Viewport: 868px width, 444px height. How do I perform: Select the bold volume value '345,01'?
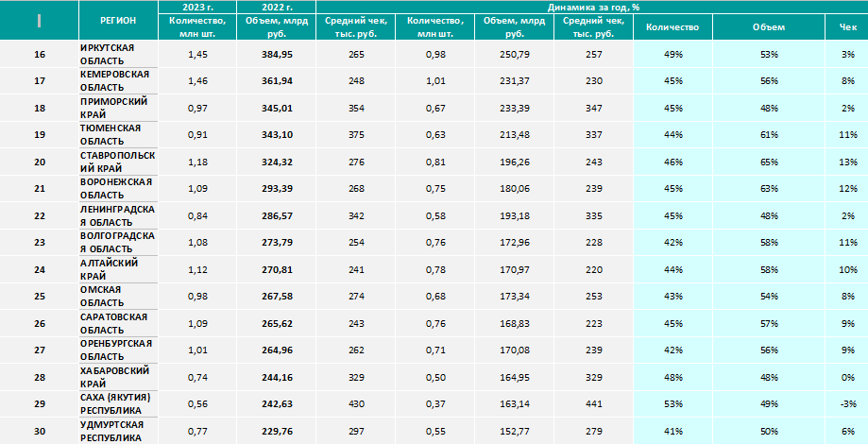(x=278, y=108)
